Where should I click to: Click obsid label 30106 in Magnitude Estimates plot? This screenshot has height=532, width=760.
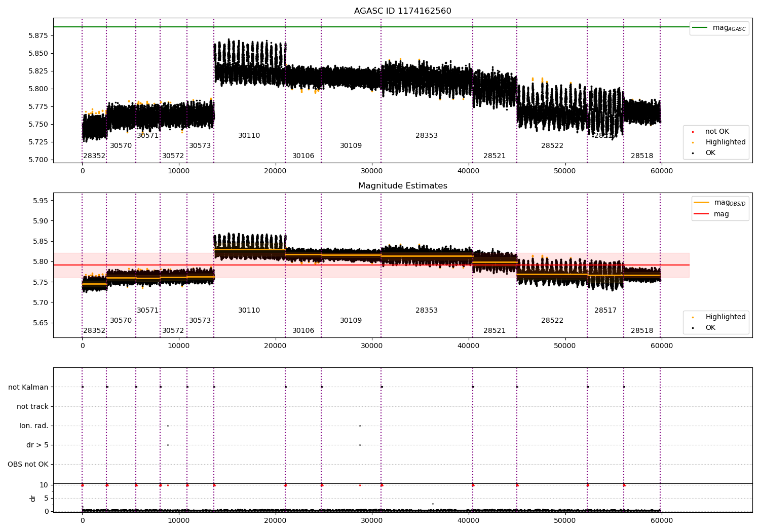coord(303,331)
